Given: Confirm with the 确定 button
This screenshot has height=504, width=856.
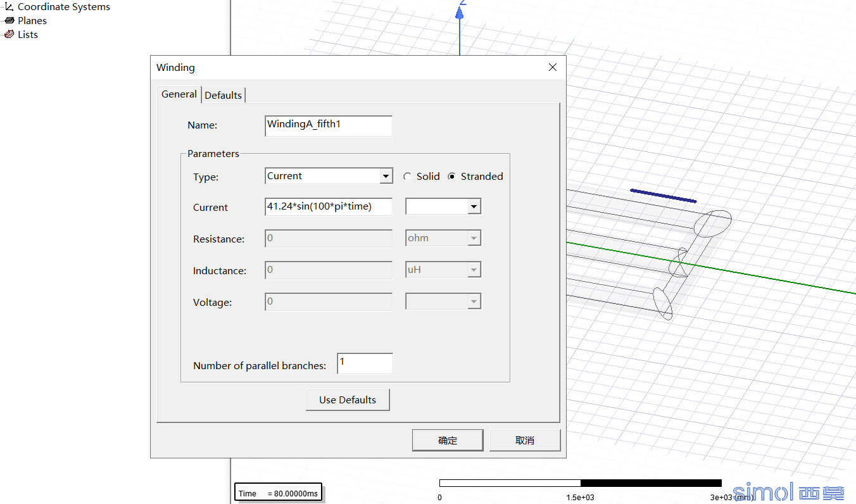Looking at the screenshot, I should tap(448, 441).
